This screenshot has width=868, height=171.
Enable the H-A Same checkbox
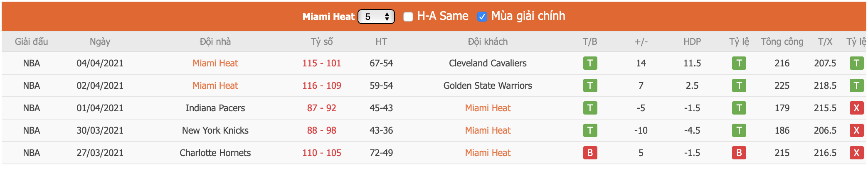tap(408, 17)
